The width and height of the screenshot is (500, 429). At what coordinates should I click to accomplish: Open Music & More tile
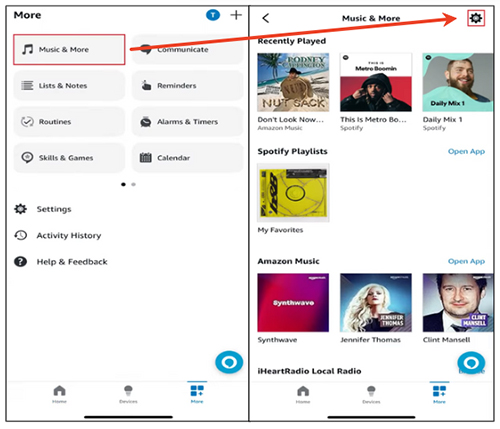coord(69,49)
